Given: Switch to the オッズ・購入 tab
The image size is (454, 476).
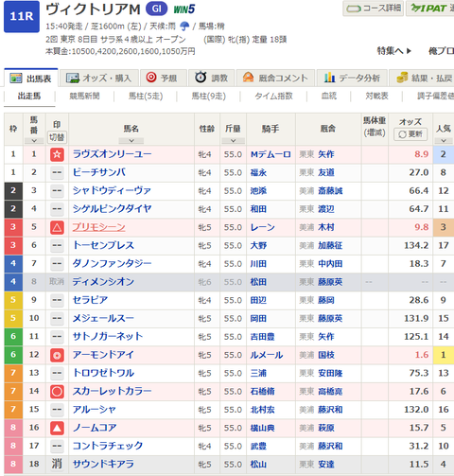Looking at the screenshot, I should 99,78.
